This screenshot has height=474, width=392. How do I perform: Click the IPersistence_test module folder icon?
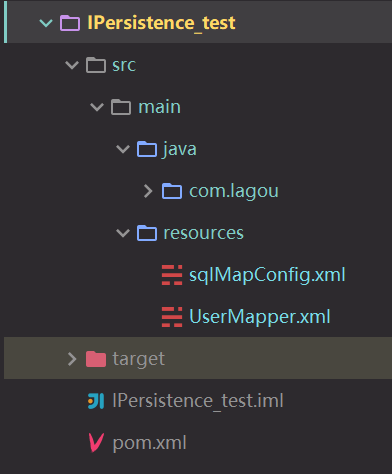point(70,23)
